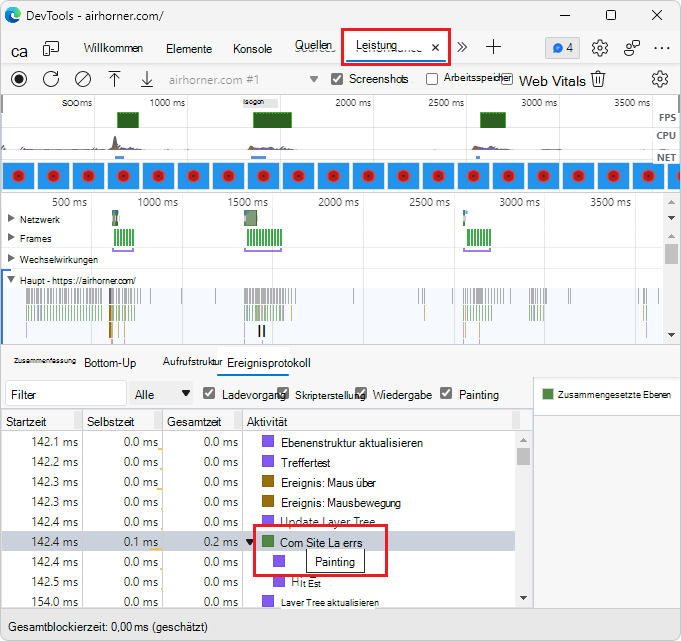
Task: Click the load profile upload arrow icon
Action: (x=114, y=79)
